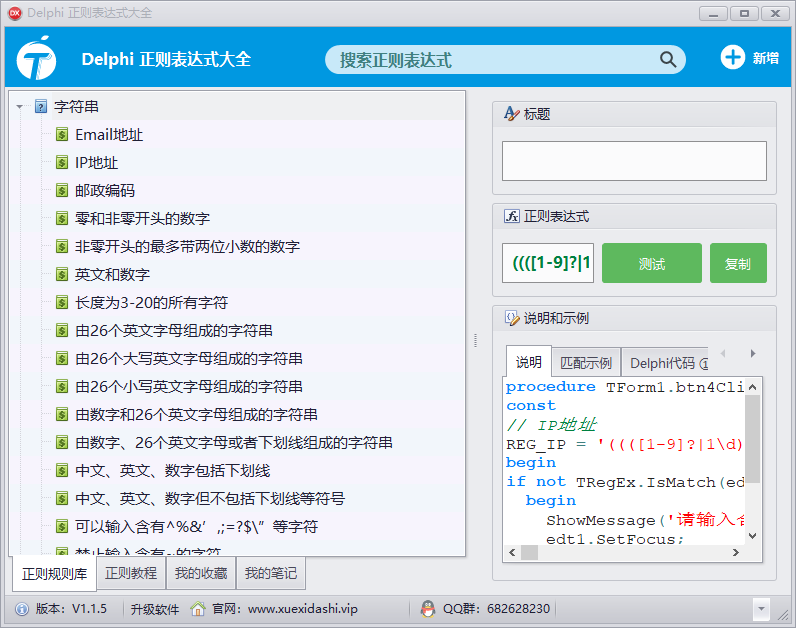
Task: Click the icon beside 由26个大写英文字母组成的字符串
Action: [x=62, y=358]
